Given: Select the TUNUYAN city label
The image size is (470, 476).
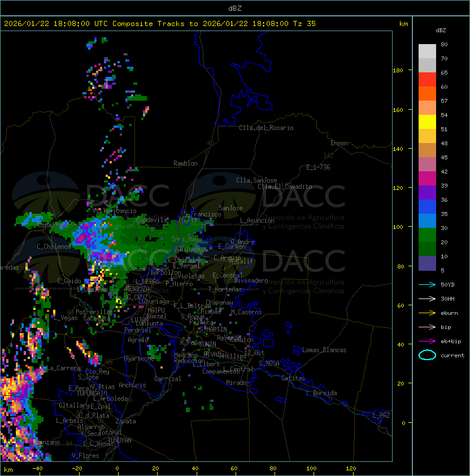Looking at the screenshot, I should (x=120, y=440).
